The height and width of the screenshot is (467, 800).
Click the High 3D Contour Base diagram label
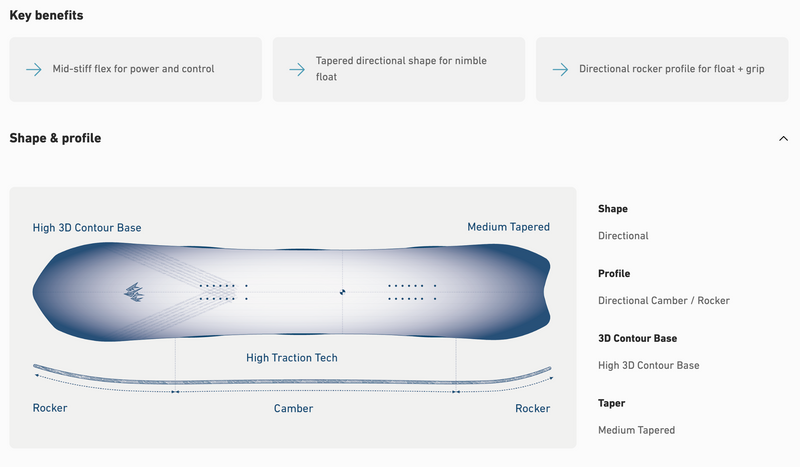(87, 228)
